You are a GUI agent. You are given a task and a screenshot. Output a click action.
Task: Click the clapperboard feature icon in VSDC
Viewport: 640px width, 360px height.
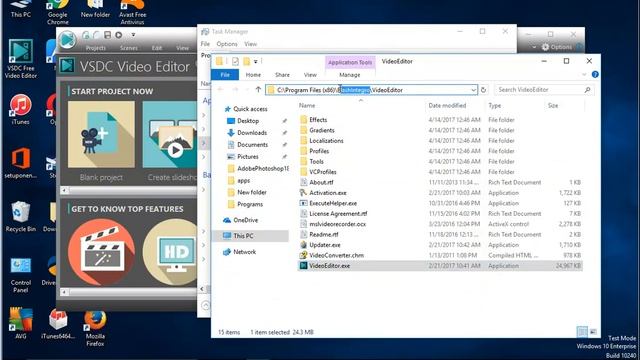(101, 252)
